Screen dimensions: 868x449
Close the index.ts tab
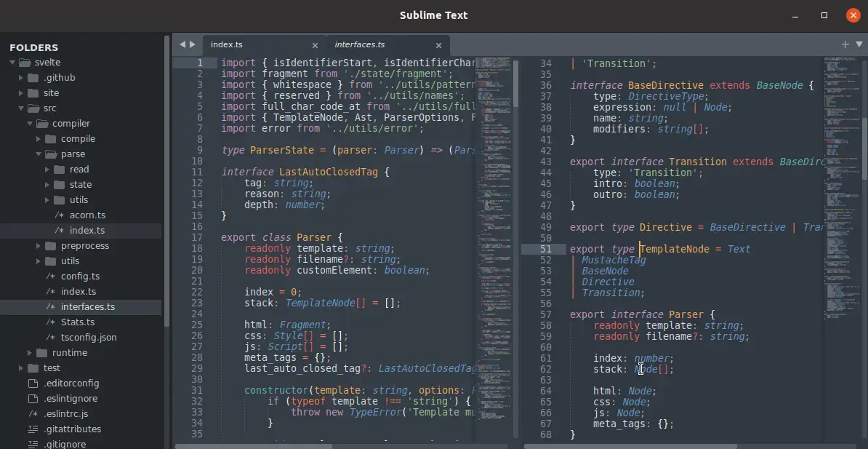[315, 45]
